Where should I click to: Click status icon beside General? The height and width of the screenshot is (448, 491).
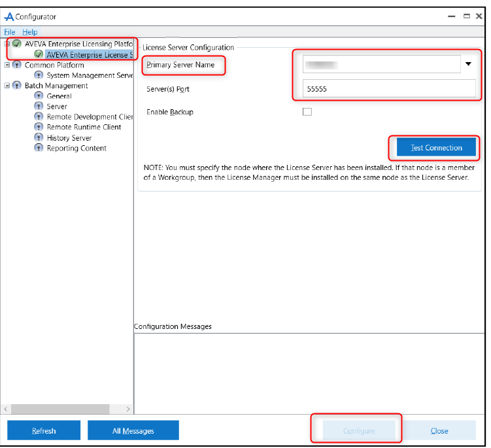[39, 96]
